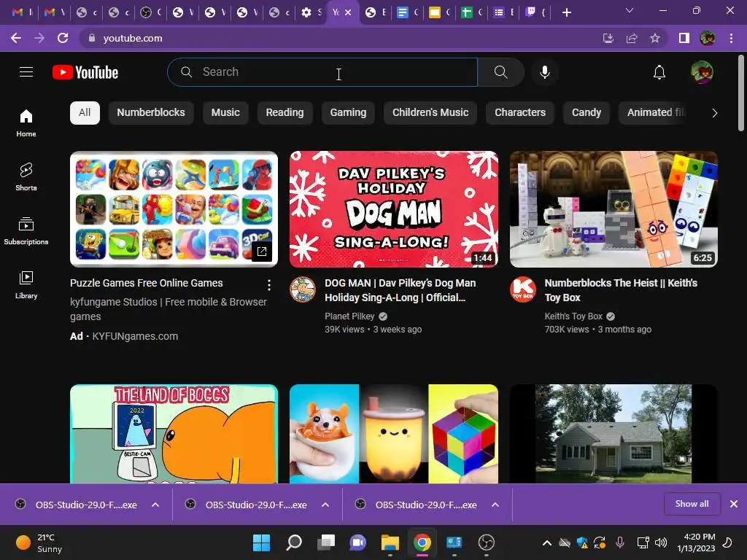
Task: Open the Chrome three-dot menu
Action: [731, 38]
